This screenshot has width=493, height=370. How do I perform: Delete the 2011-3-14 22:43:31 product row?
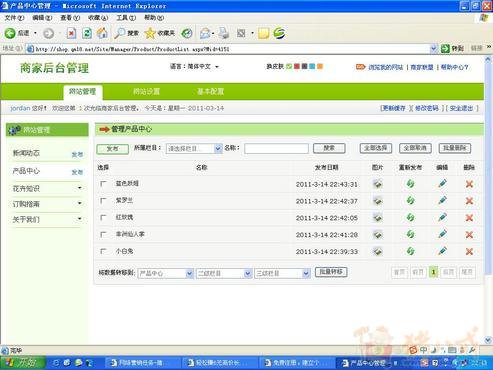[x=469, y=184]
